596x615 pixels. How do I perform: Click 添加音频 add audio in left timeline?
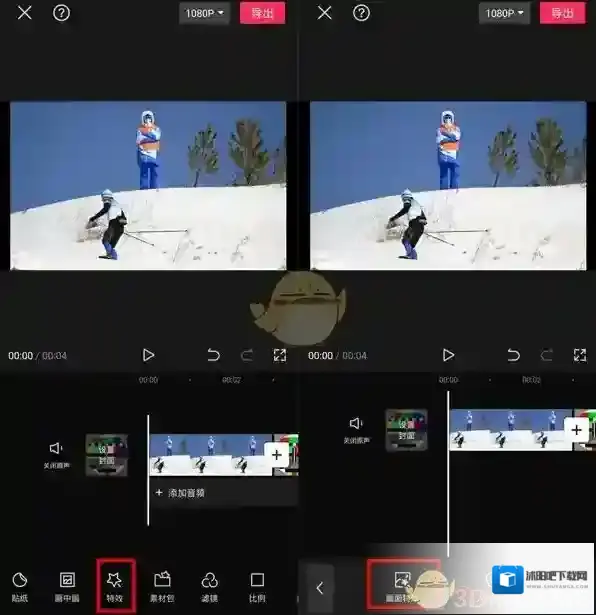point(180,493)
